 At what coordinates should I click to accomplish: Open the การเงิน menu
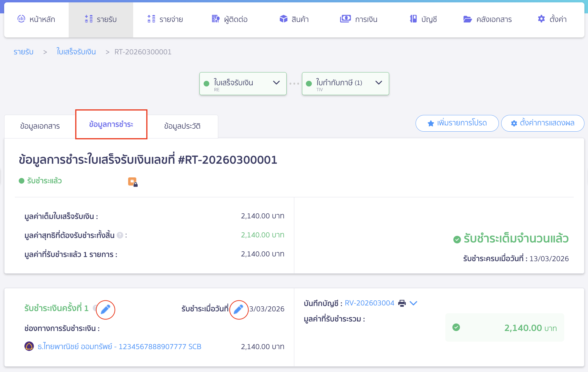(x=359, y=19)
